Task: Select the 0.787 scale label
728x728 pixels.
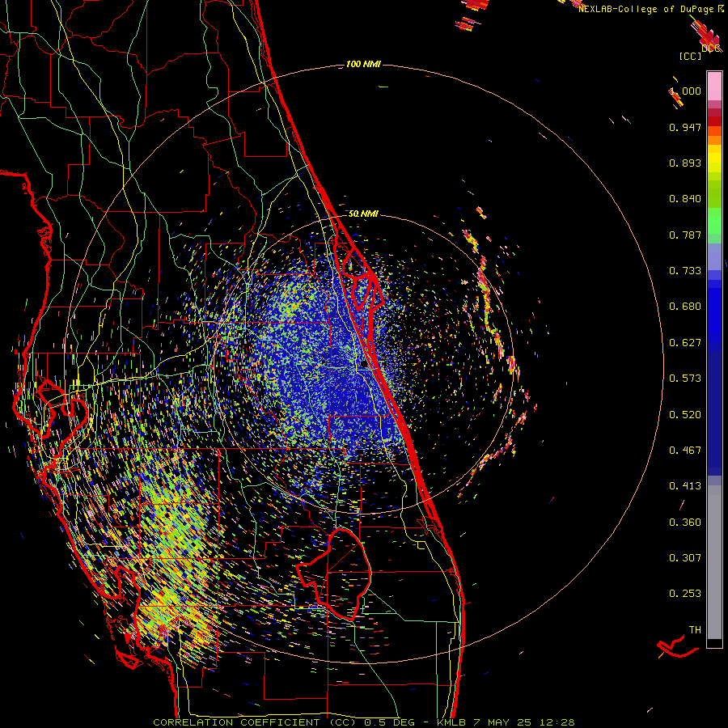Action: [x=685, y=235]
